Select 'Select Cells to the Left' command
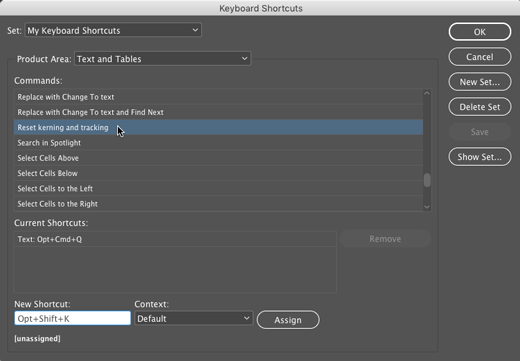 tap(219, 189)
